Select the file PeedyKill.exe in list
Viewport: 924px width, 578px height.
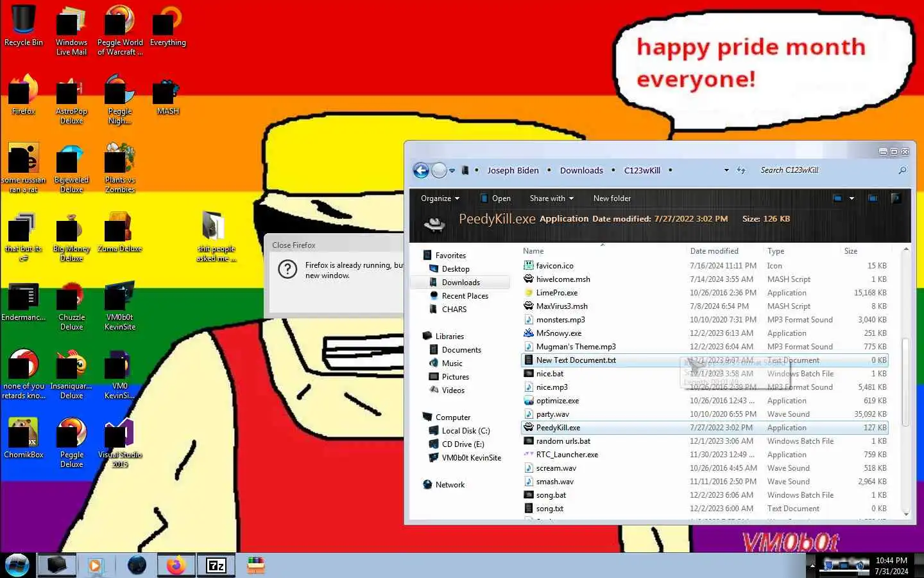pyautogui.click(x=705, y=427)
